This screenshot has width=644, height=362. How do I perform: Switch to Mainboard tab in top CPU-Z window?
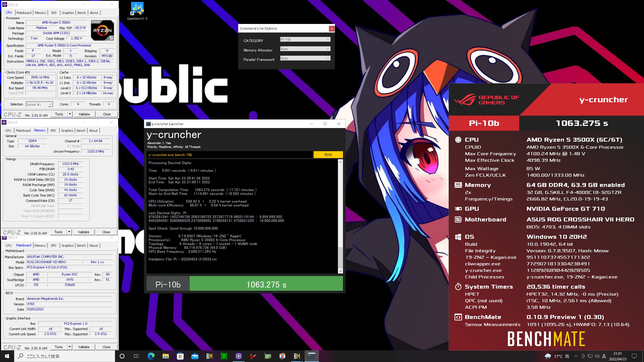tap(24, 13)
